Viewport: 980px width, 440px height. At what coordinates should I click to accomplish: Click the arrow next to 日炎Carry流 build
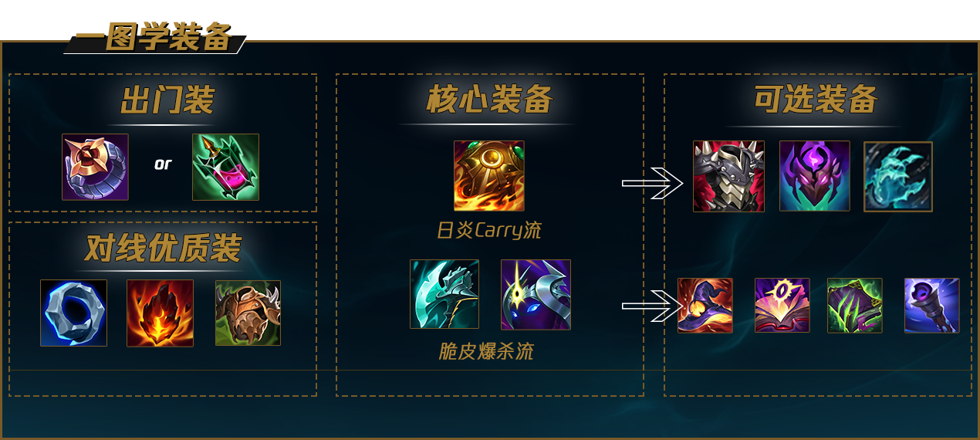(x=653, y=183)
